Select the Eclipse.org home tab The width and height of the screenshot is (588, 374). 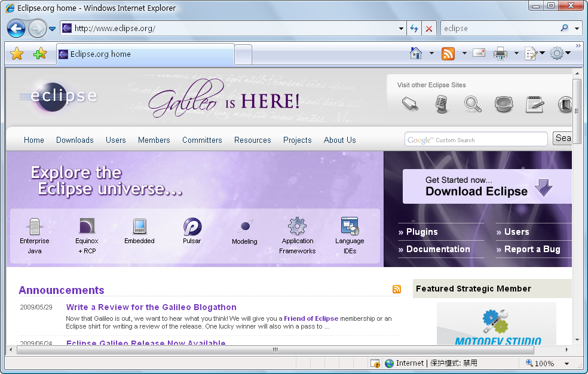(x=145, y=54)
